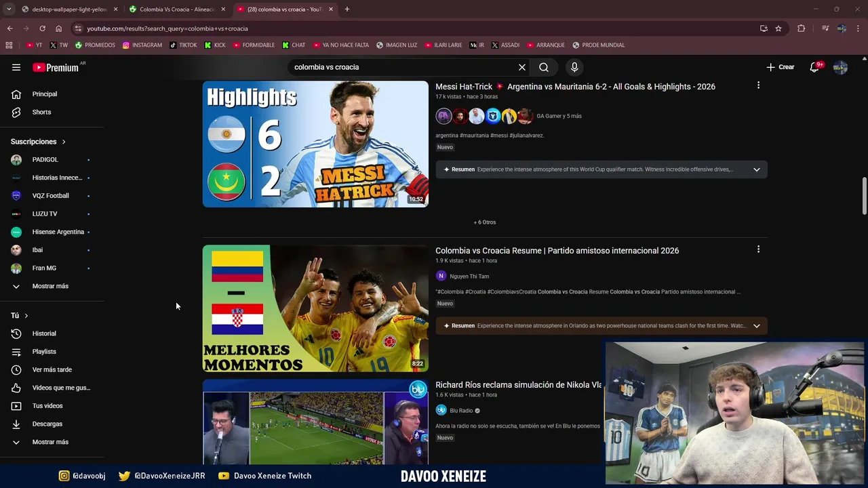Viewport: 868px width, 488px height.
Task: Expand the Suscripciones section chevron
Action: point(64,142)
